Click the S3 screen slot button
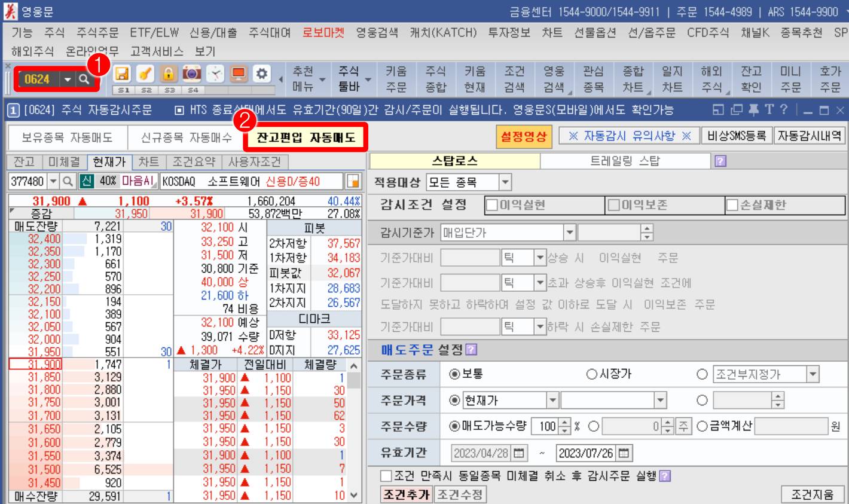Screen dimensions: 849x504 tap(170, 90)
